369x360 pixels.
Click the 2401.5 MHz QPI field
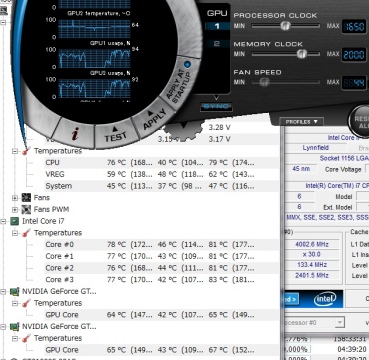[312, 275]
